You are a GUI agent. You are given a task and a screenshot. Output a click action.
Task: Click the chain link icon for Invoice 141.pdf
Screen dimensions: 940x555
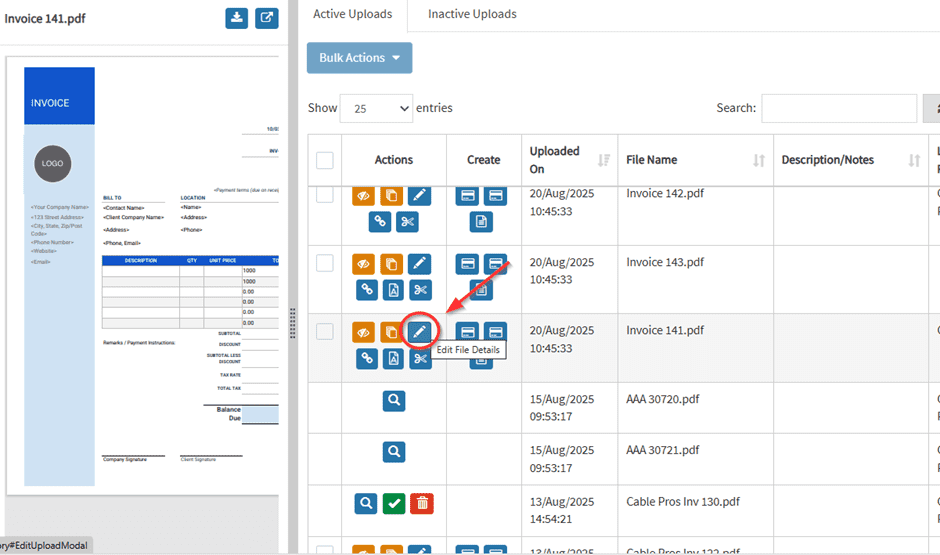(367, 358)
